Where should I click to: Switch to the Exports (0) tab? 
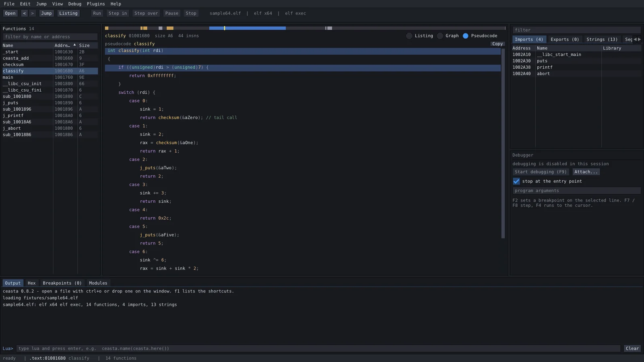(x=565, y=39)
